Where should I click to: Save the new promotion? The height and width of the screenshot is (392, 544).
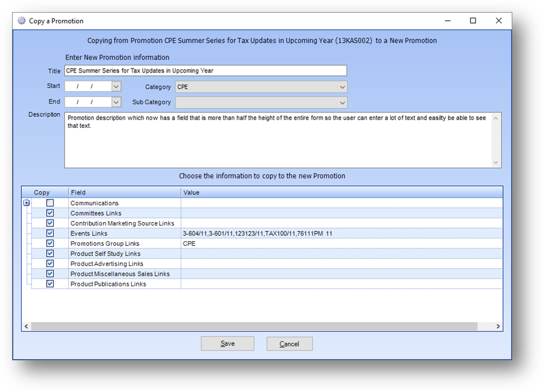[227, 344]
